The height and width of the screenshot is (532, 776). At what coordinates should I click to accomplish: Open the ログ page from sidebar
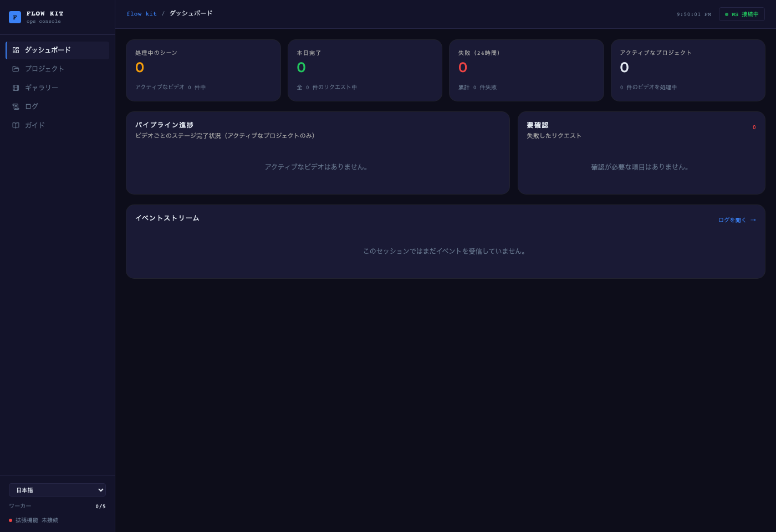point(58,106)
